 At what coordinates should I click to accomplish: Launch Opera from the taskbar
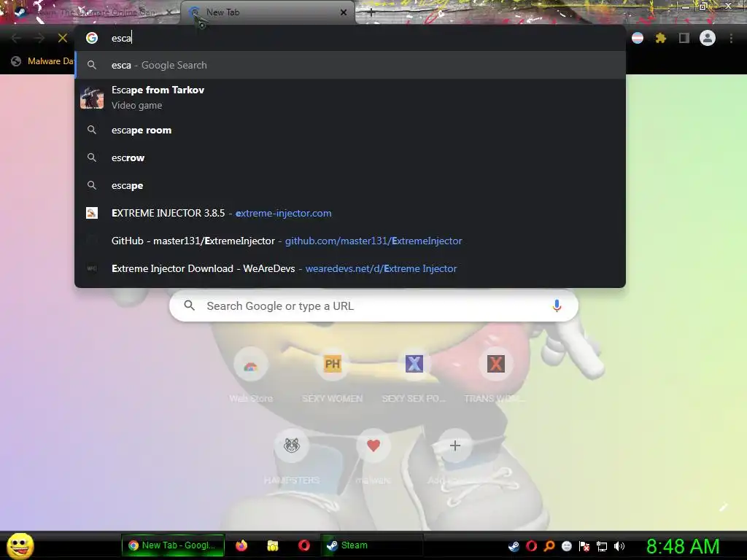304,545
